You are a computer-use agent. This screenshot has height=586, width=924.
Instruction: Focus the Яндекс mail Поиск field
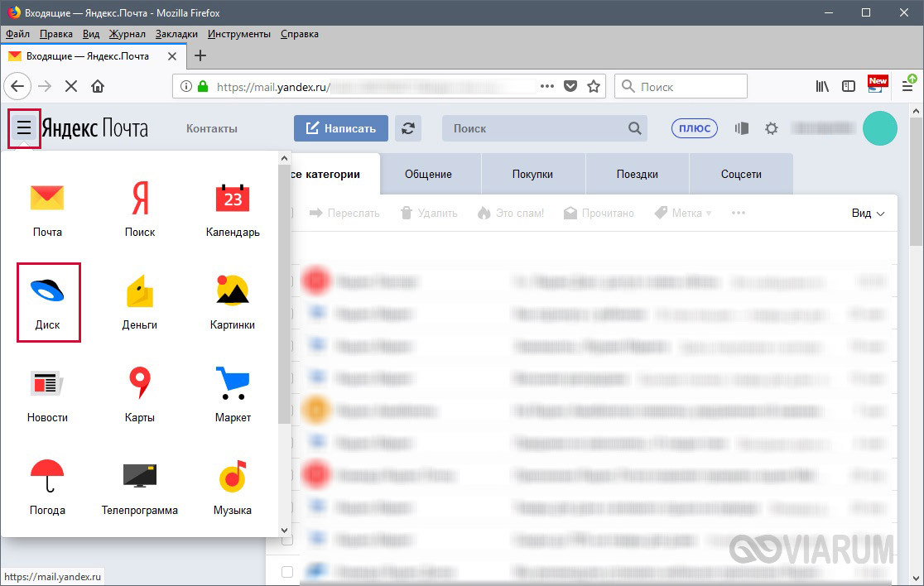(x=545, y=128)
